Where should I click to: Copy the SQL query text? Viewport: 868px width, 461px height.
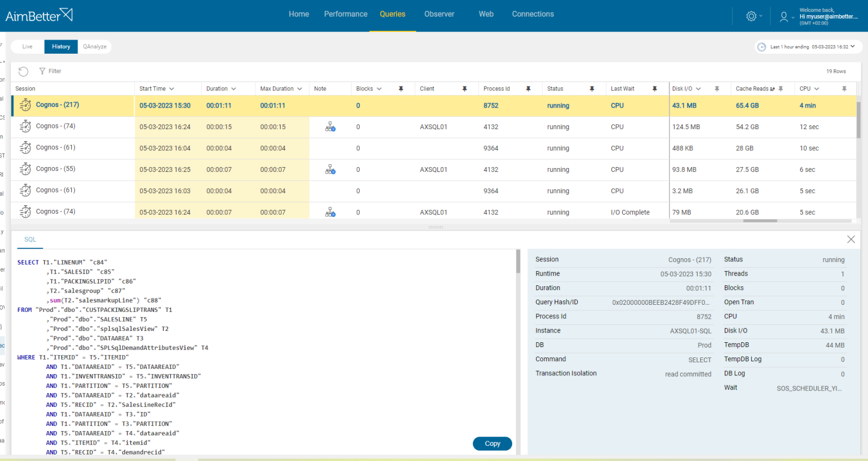pyautogui.click(x=492, y=444)
